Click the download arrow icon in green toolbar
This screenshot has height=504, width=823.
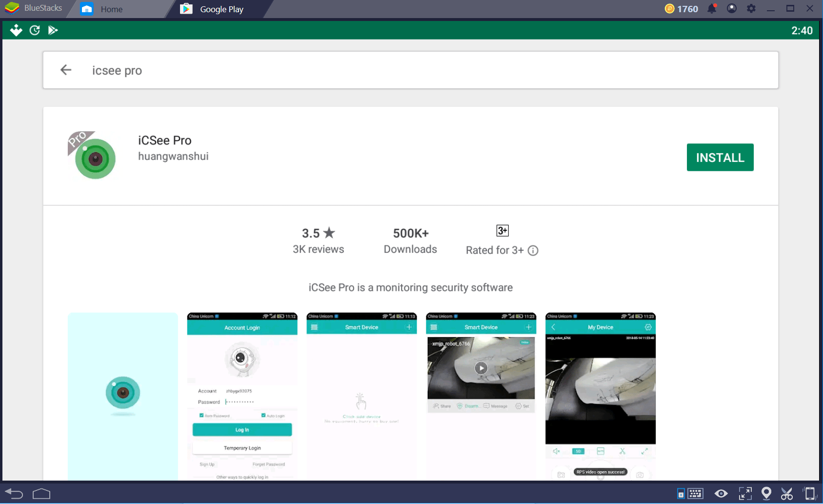(16, 30)
